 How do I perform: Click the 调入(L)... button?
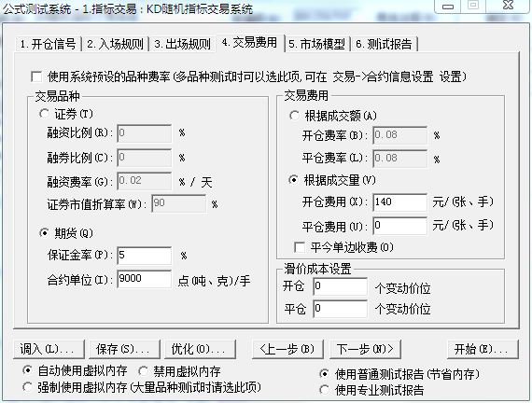(x=49, y=349)
